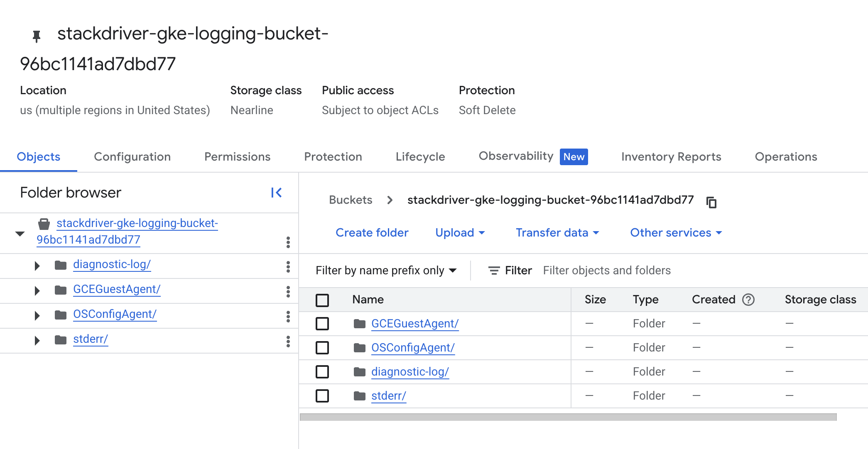Viewport: 868px width, 449px height.
Task: Switch to the Permissions tab
Action: click(x=237, y=157)
